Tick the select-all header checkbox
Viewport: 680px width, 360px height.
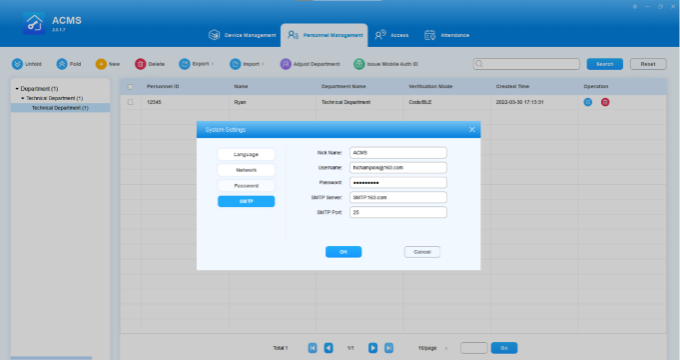pos(130,87)
